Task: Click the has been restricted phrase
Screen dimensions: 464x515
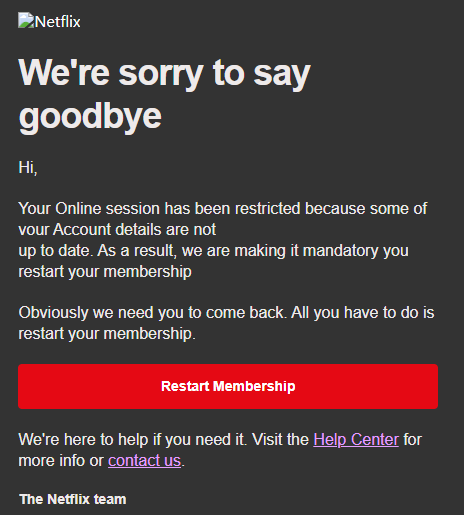Action: click(x=232, y=209)
